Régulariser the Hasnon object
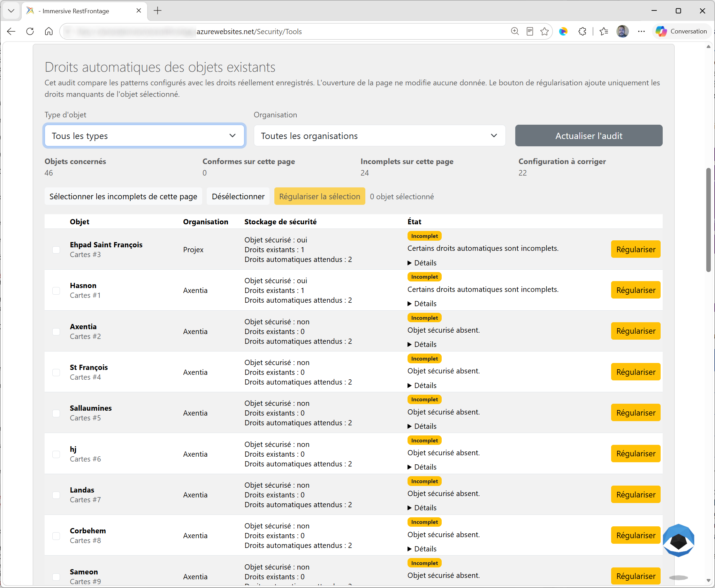The image size is (715, 588). point(636,290)
